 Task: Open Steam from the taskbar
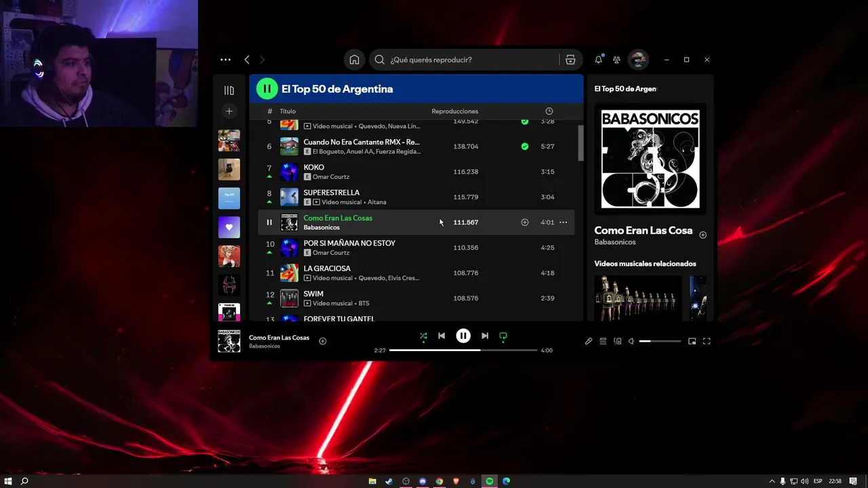click(x=389, y=481)
